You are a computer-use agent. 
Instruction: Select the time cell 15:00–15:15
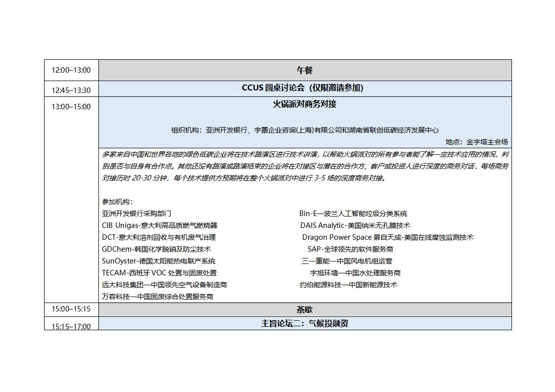coord(71,309)
